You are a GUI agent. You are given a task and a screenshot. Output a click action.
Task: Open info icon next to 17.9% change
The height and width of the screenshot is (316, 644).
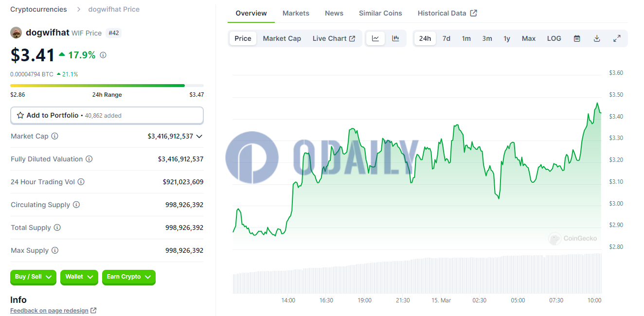[103, 55]
